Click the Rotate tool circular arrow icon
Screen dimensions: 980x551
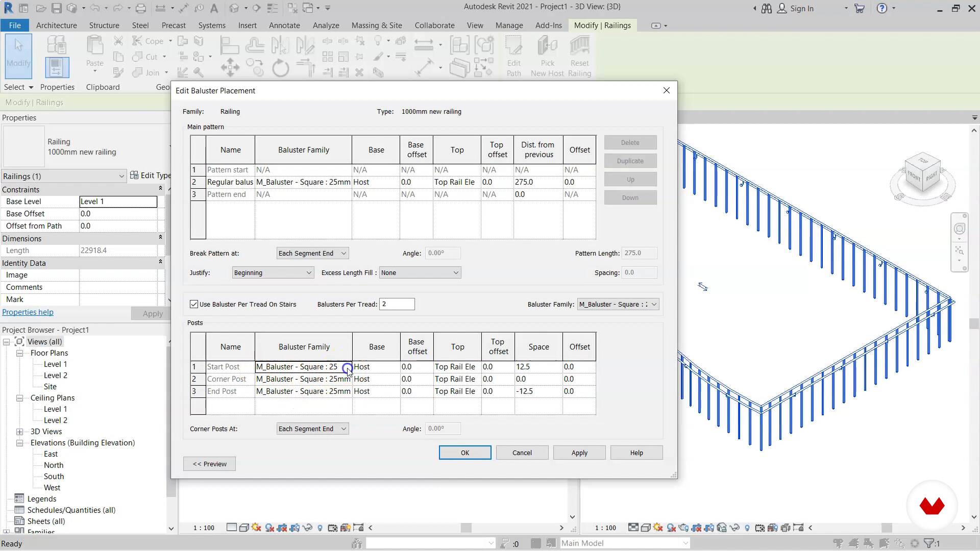click(280, 68)
